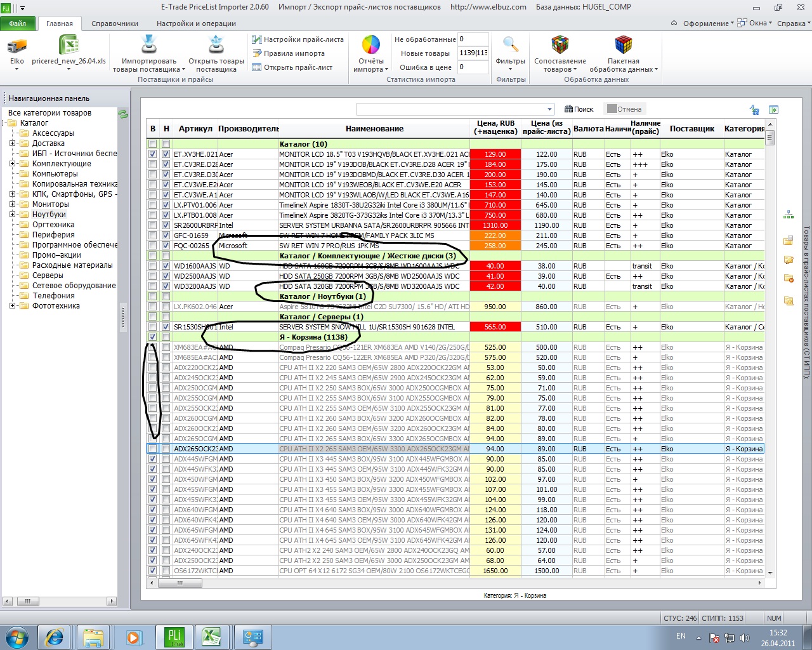
Task: Click the green arrow panel icon above table
Action: click(x=773, y=110)
